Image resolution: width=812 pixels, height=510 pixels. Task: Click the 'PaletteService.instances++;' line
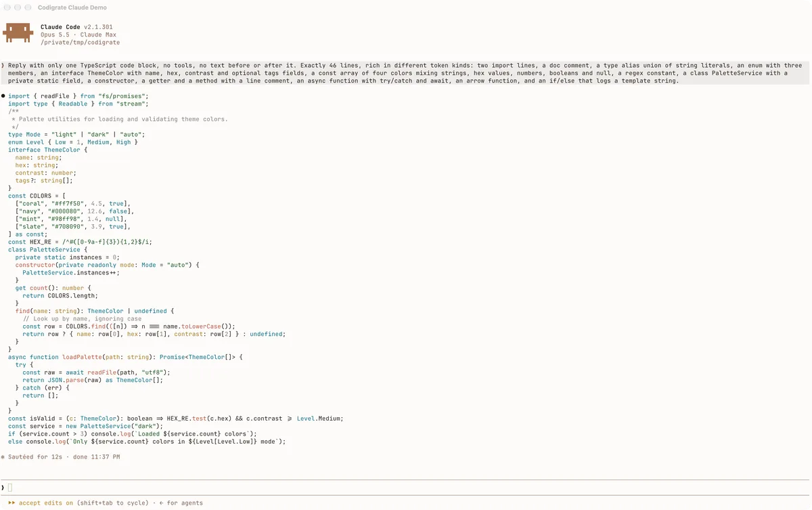pos(70,272)
